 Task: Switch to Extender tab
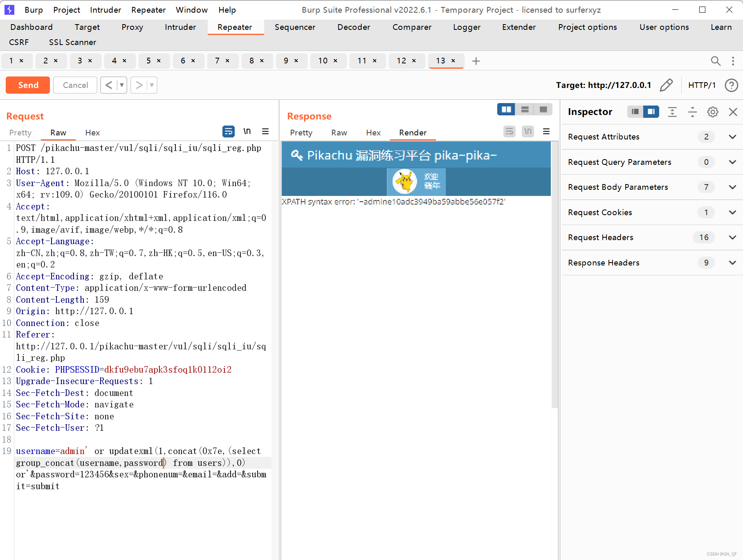tap(519, 27)
